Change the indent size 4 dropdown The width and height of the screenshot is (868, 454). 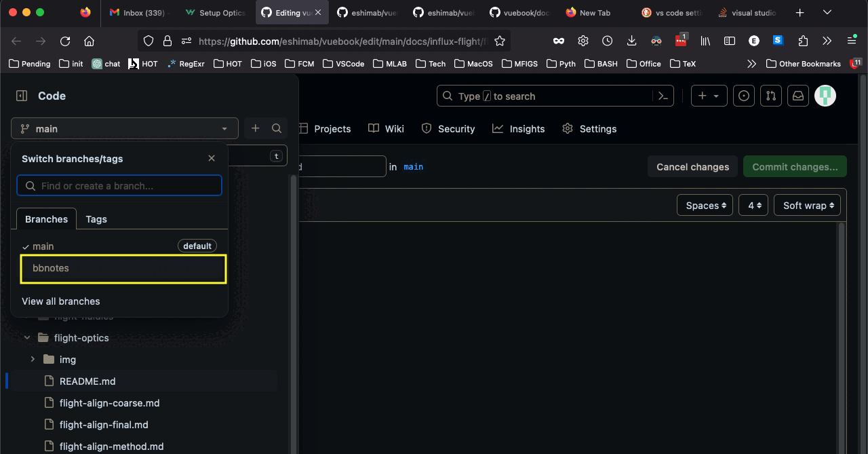(754, 206)
